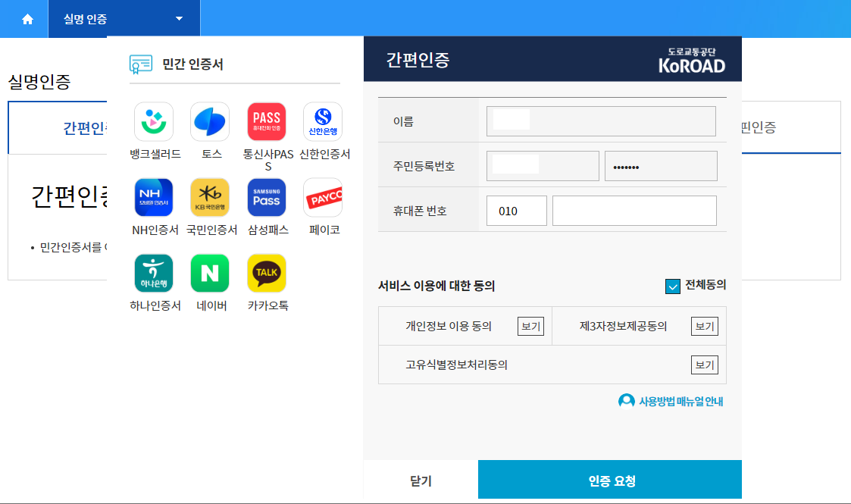The width and height of the screenshot is (851, 504).
Task: Click the 010 phone prefix field
Action: [x=517, y=211]
